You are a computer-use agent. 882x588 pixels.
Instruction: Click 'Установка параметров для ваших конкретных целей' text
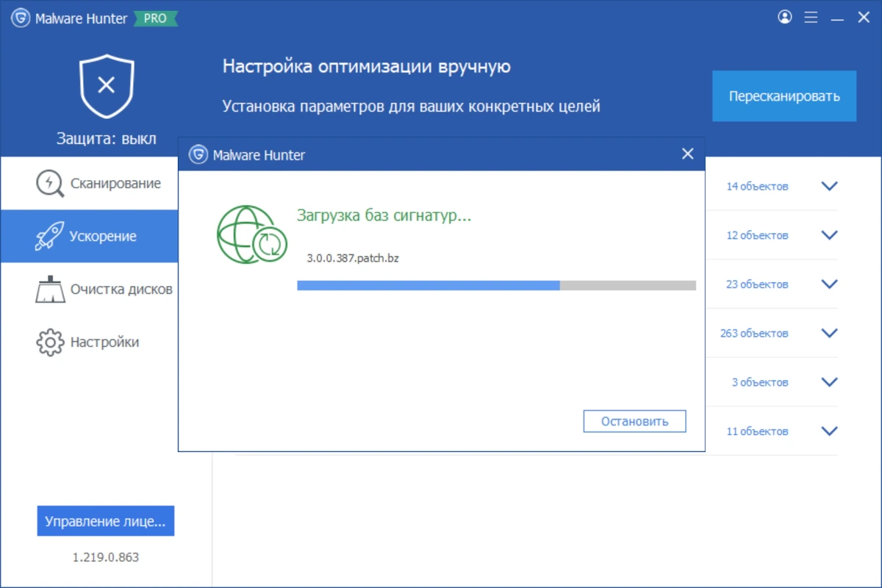click(x=412, y=107)
